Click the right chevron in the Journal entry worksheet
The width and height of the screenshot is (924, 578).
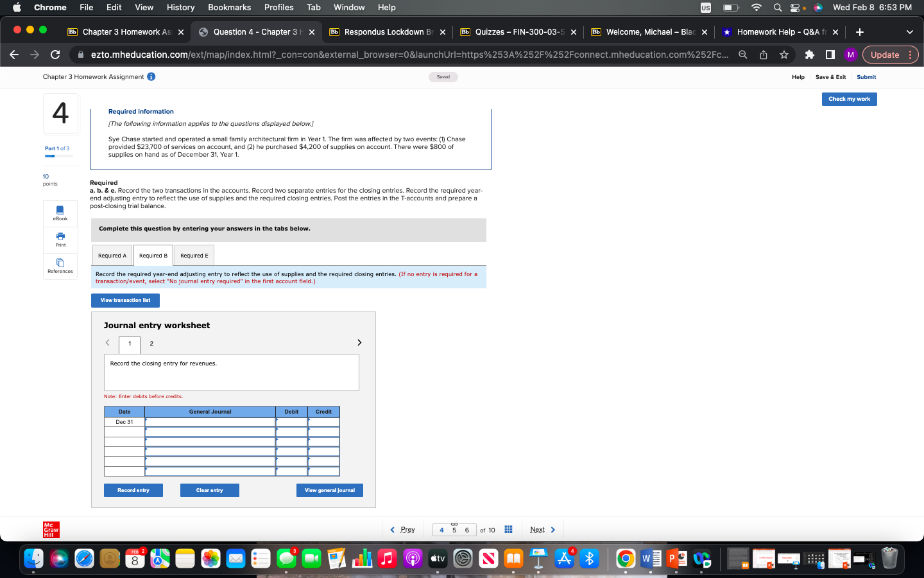(359, 342)
